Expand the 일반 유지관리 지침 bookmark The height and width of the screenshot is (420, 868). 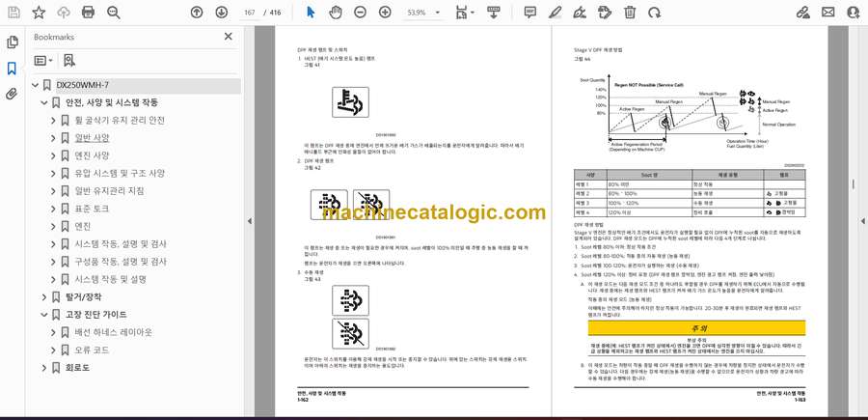click(53, 191)
